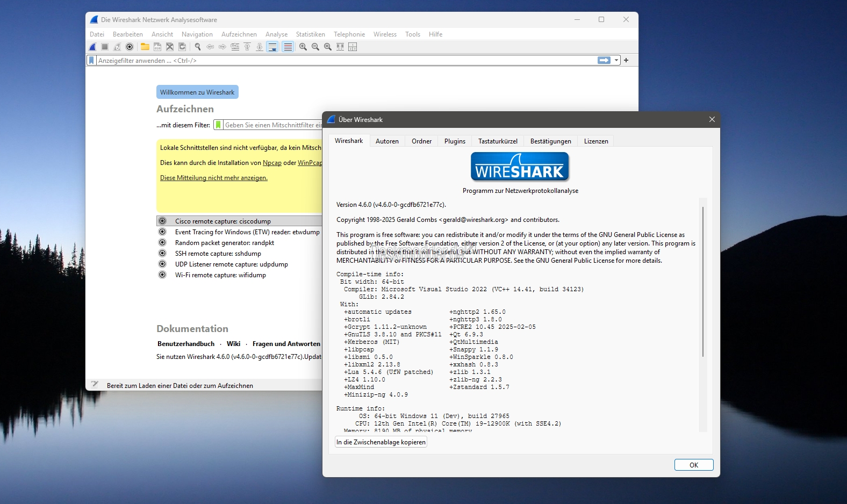Follow the Npcap installation link
The image size is (847, 504).
click(272, 163)
